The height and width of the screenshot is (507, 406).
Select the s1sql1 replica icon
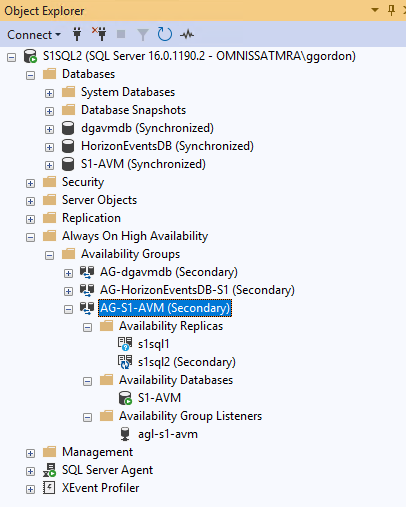(x=125, y=344)
